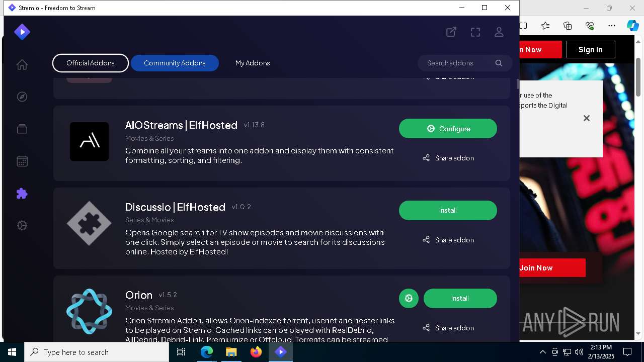Open Firefox from the taskbar
Image resolution: width=644 pixels, height=362 pixels.
(x=256, y=352)
